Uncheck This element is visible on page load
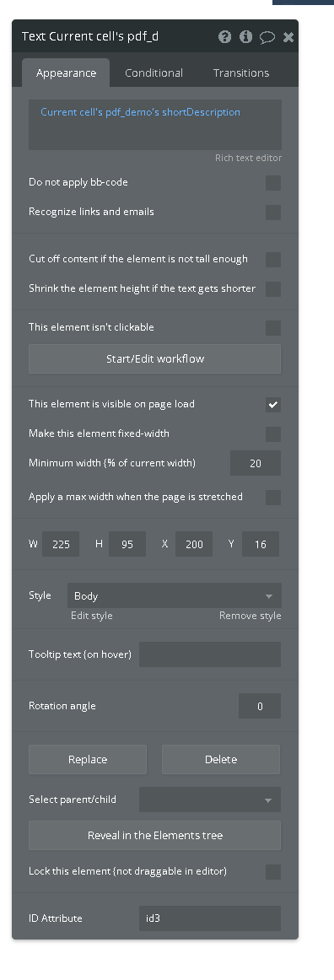334x980 pixels. 273,405
